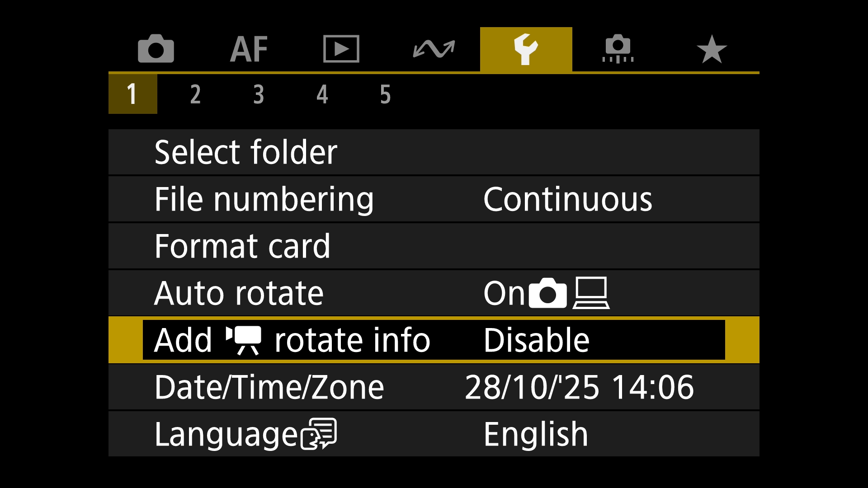The height and width of the screenshot is (488, 868).
Task: Go to setup page 3
Action: pos(259,94)
